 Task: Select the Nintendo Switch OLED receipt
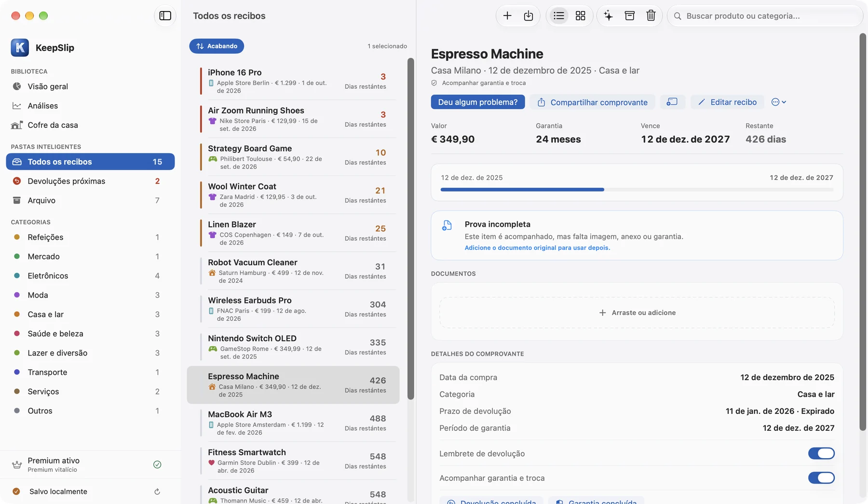point(293,347)
